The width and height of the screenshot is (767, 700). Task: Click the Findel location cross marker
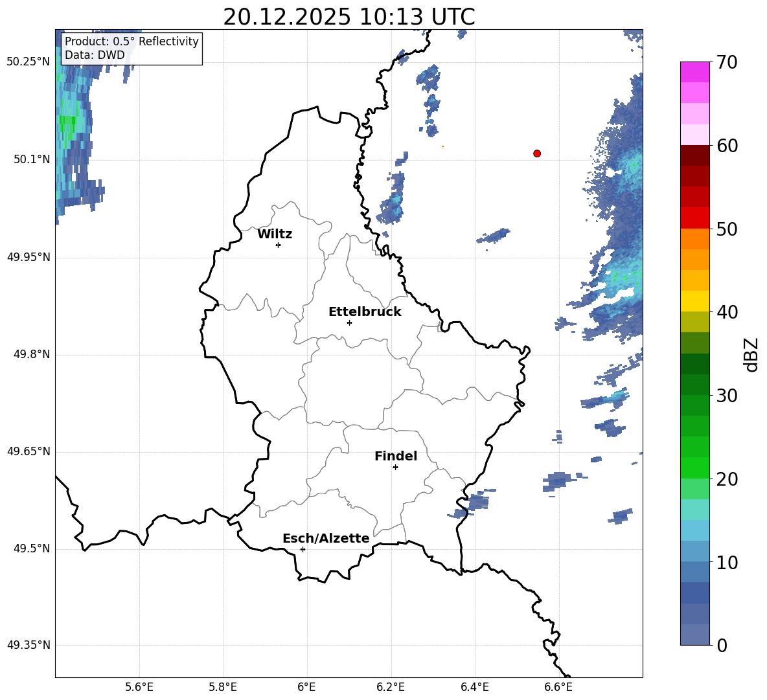(395, 468)
